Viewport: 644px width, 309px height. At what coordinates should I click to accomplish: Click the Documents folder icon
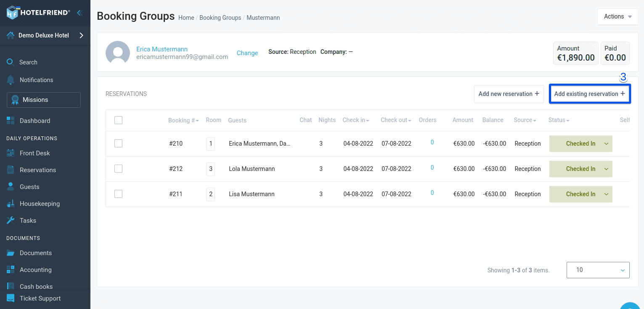coord(11,253)
